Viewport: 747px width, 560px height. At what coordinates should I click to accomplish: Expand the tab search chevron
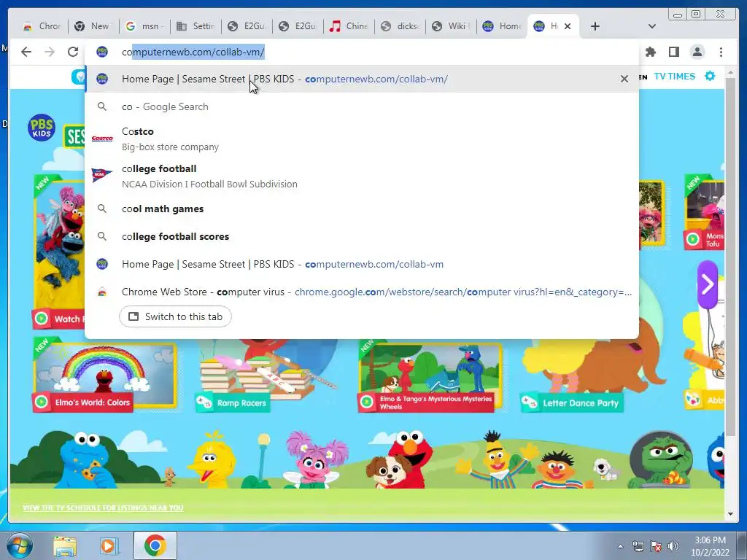(652, 26)
